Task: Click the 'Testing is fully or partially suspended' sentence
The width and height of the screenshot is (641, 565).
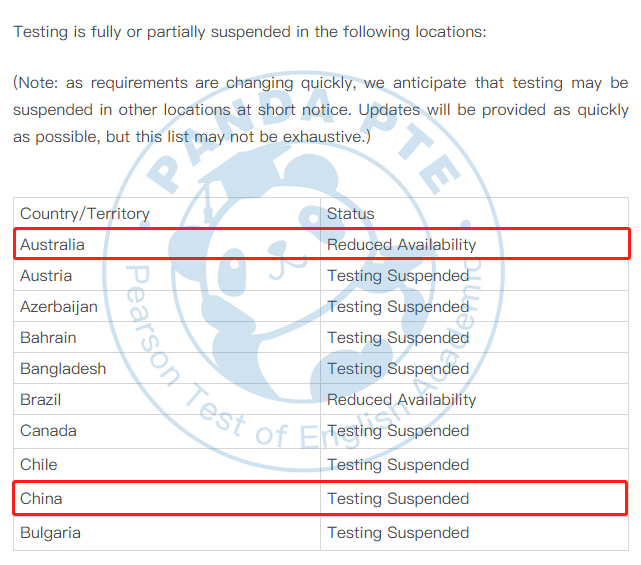Action: (x=250, y=31)
